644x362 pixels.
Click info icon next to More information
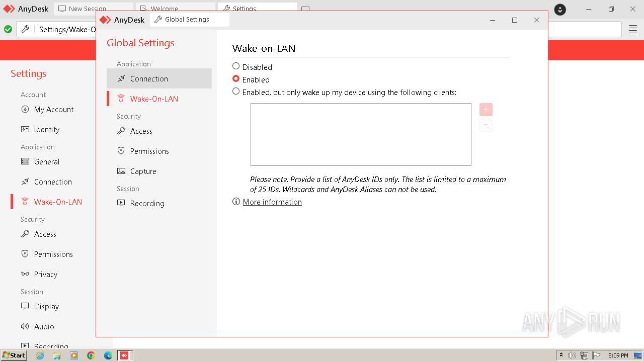236,202
